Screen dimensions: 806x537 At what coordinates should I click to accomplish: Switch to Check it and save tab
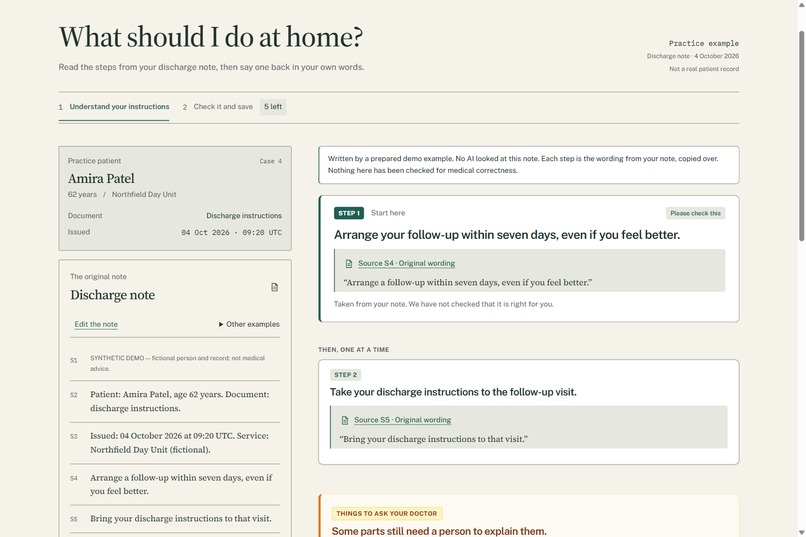[x=218, y=107]
